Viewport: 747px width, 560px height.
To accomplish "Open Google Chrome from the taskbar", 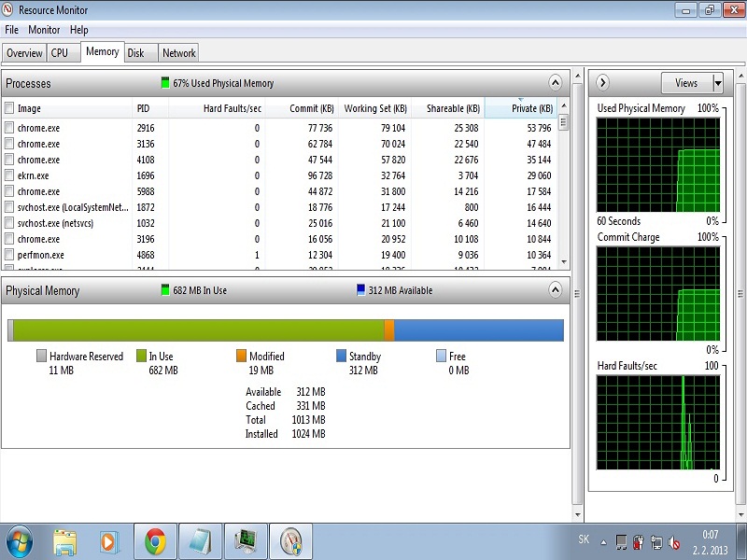I will pyautogui.click(x=155, y=540).
